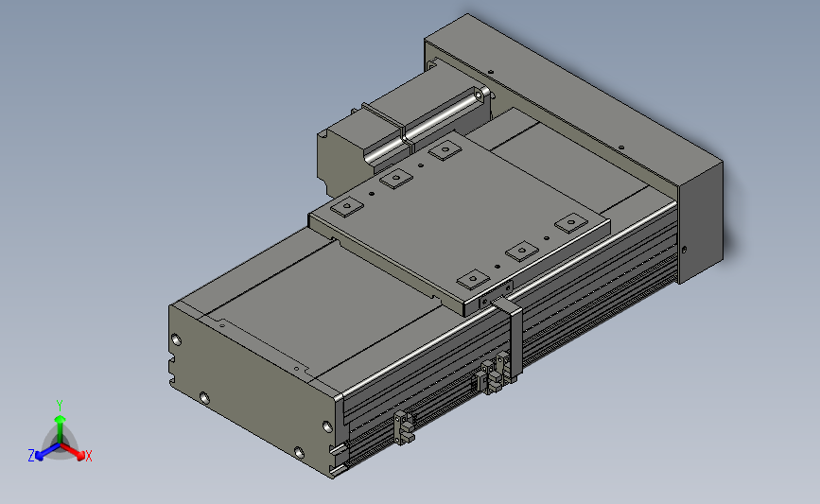820x504 pixels.
Task: Click the green Y axis arrow of the triad
Action: click(61, 428)
